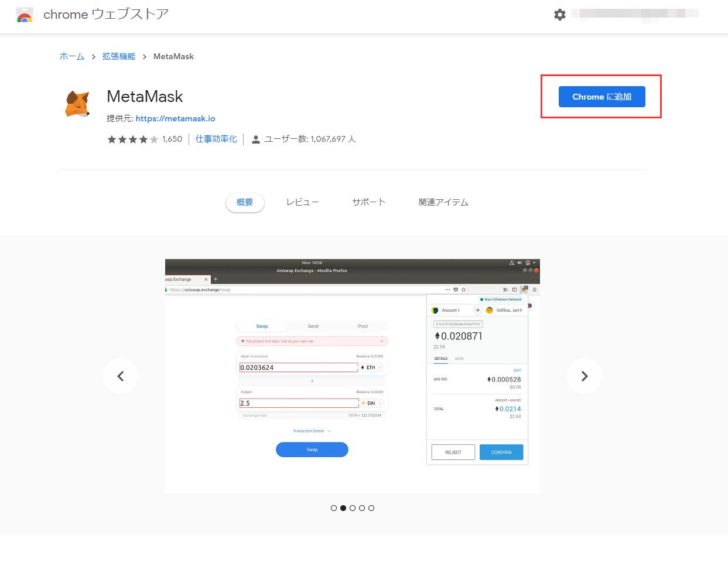Select the fourth carousel dot
Image resolution: width=728 pixels, height=562 pixels.
(362, 508)
